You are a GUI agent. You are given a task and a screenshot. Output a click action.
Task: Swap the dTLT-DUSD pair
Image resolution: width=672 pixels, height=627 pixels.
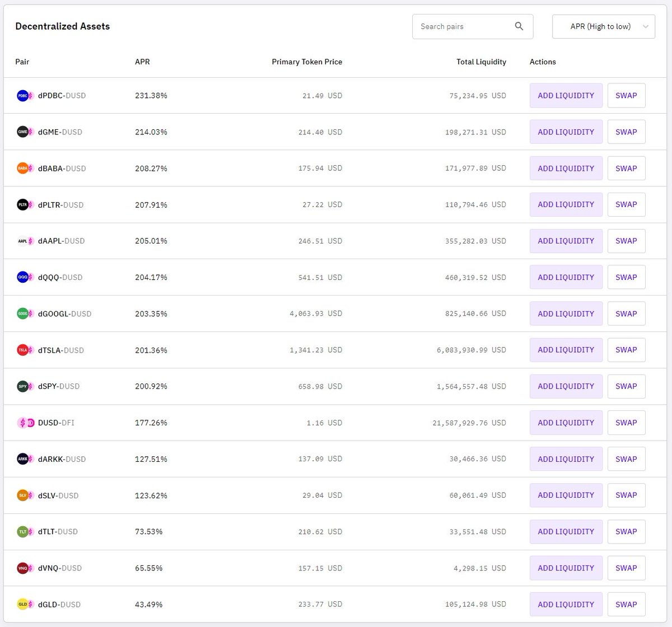626,532
